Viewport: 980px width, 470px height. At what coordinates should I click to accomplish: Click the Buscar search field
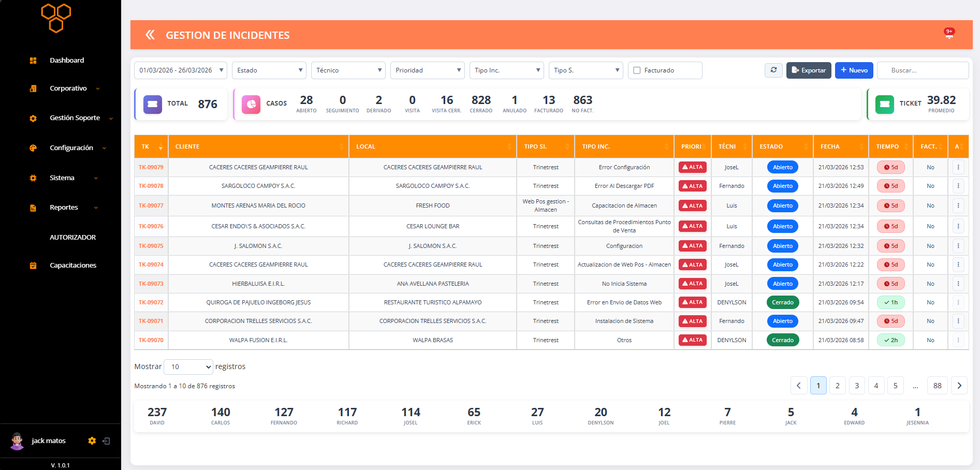click(923, 70)
